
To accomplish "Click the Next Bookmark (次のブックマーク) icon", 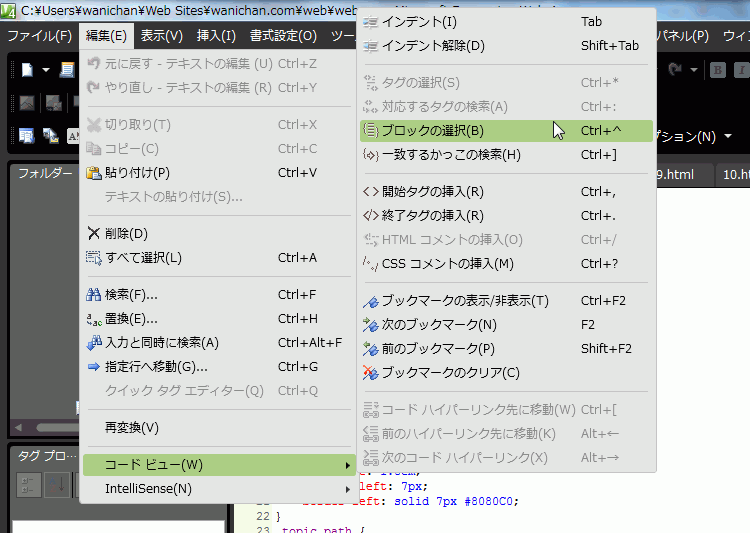I will pyautogui.click(x=371, y=325).
